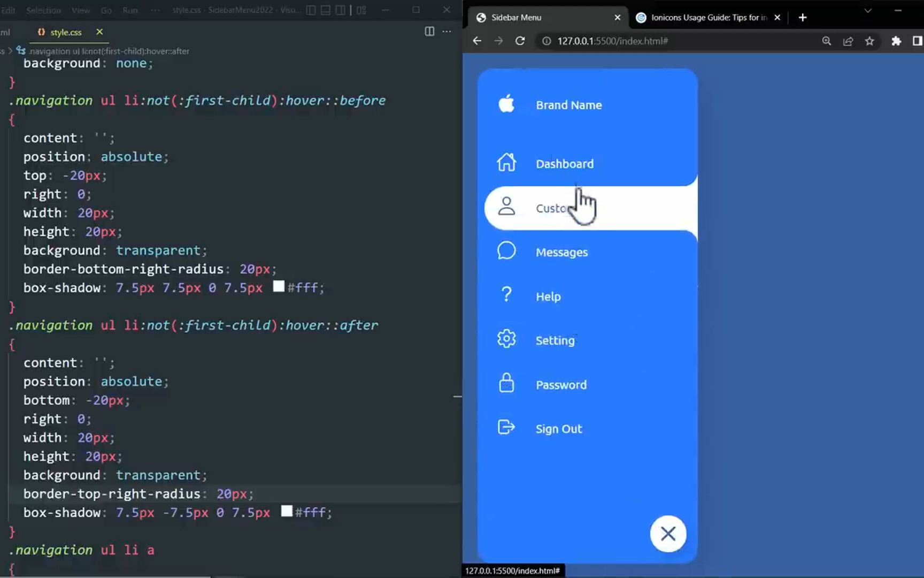This screenshot has width=924, height=578.
Task: Open Customize Layout in VS Code title bar
Action: click(x=361, y=10)
